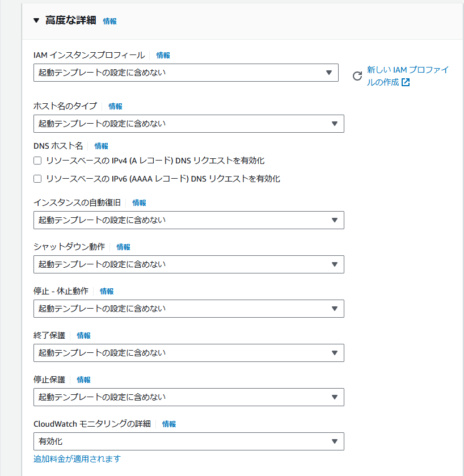This screenshot has height=476, width=464.
Task: Open 終了保護 dropdown
Action: coord(189,353)
